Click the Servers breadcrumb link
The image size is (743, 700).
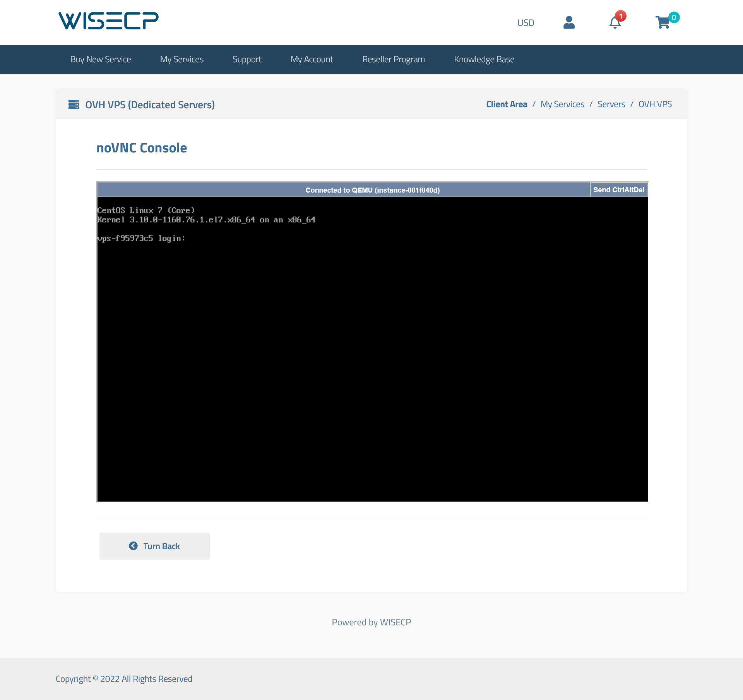coord(611,104)
